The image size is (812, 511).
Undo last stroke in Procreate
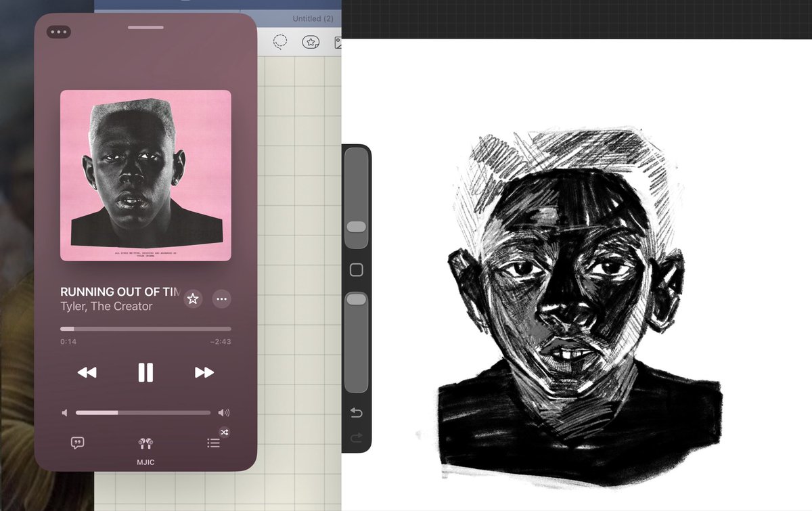click(357, 413)
